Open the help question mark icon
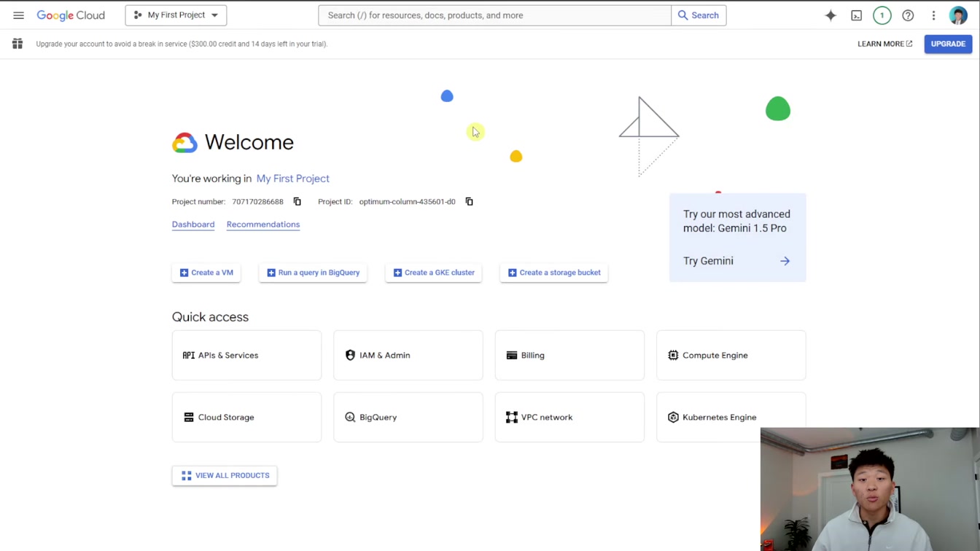Screen dimensions: 980x551 [908, 15]
